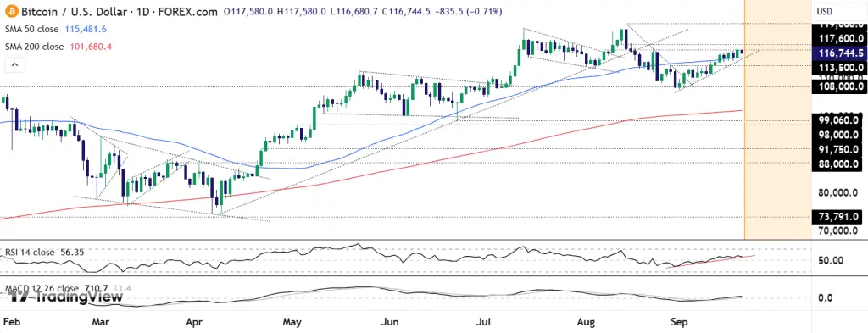The image size is (868, 333).
Task: Select the MACD 12 26 close label
Action: [42, 289]
